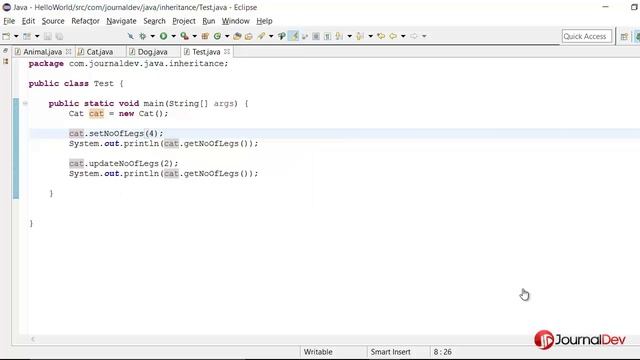The image size is (640, 360).
Task: Click the New file wizard icon
Action: [x=6, y=36]
